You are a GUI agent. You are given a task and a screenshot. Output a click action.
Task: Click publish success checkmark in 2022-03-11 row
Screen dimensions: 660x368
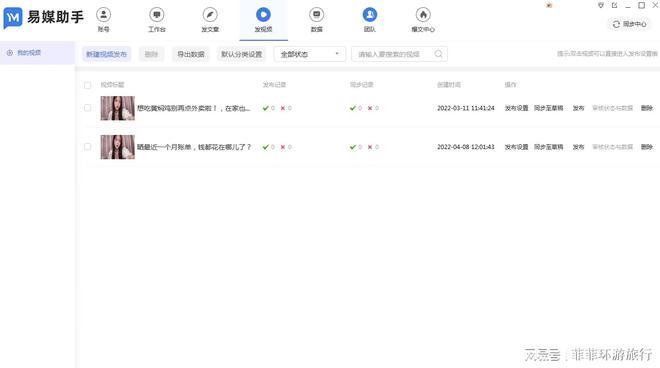(266, 108)
